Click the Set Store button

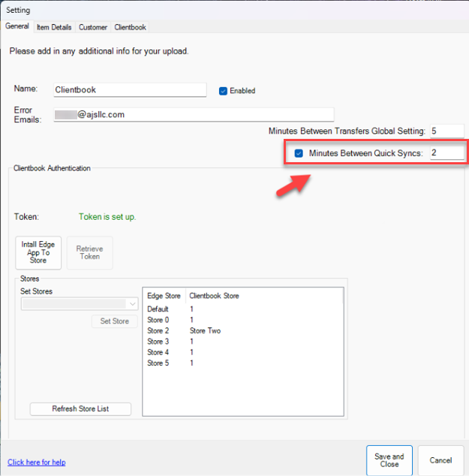coord(115,321)
